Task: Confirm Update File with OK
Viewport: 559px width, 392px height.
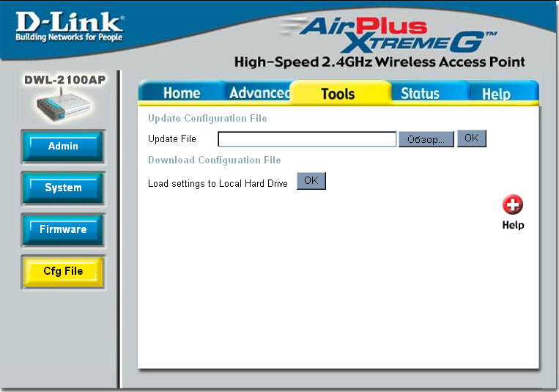Action: point(472,138)
